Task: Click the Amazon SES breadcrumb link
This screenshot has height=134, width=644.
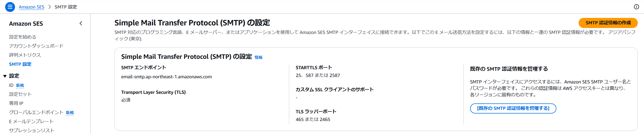Action: (32, 7)
